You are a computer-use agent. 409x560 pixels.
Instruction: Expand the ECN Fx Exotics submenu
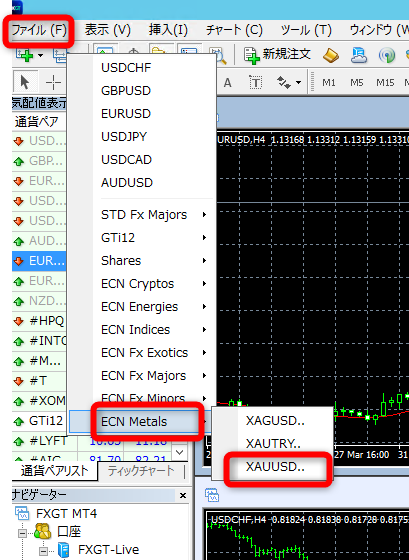click(x=141, y=353)
